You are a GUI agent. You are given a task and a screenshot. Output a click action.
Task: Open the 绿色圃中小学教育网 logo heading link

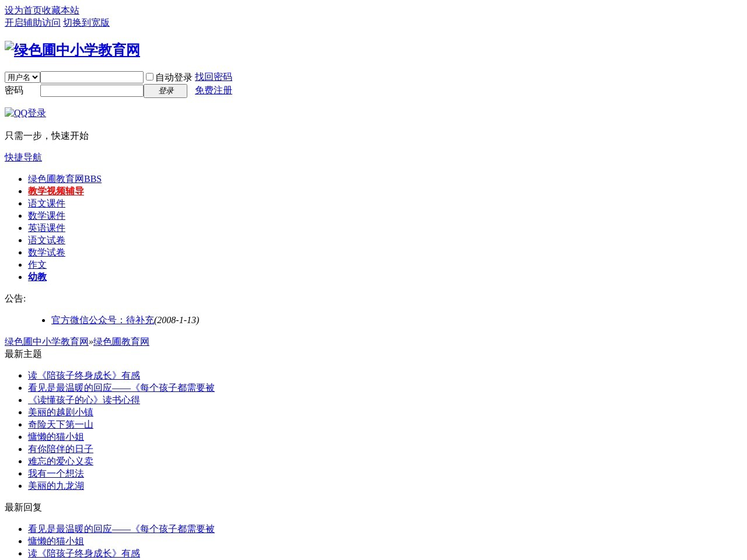click(x=72, y=50)
